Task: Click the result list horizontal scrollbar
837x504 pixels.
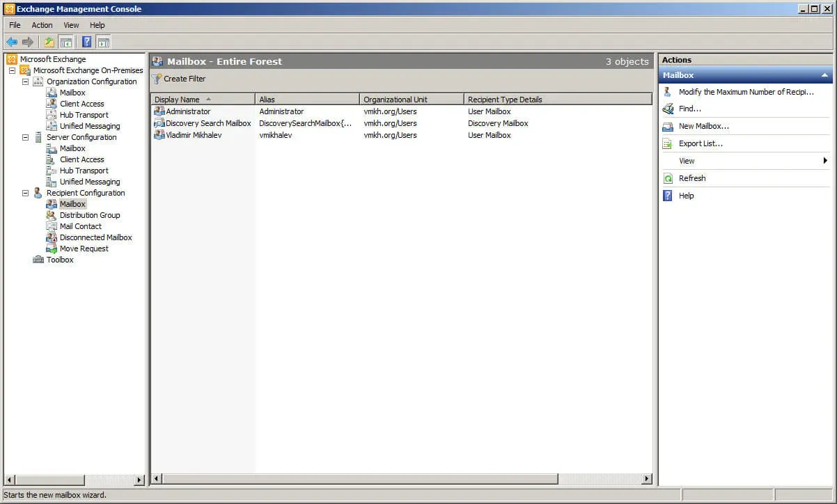Action: 360,479
